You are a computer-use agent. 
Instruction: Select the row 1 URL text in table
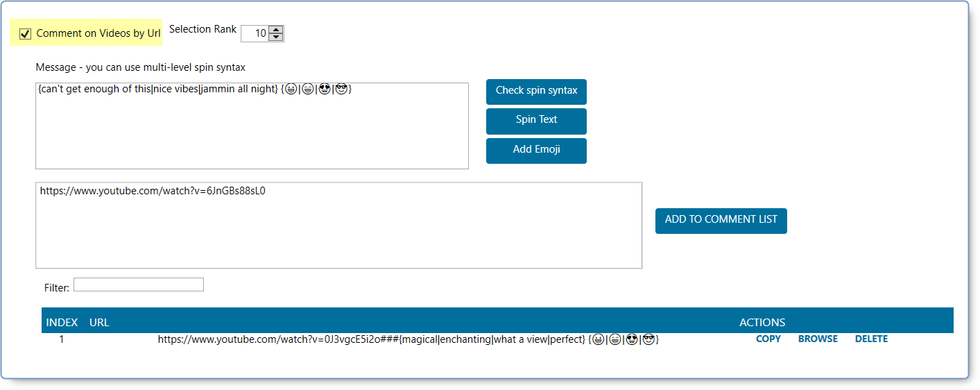[x=408, y=339]
